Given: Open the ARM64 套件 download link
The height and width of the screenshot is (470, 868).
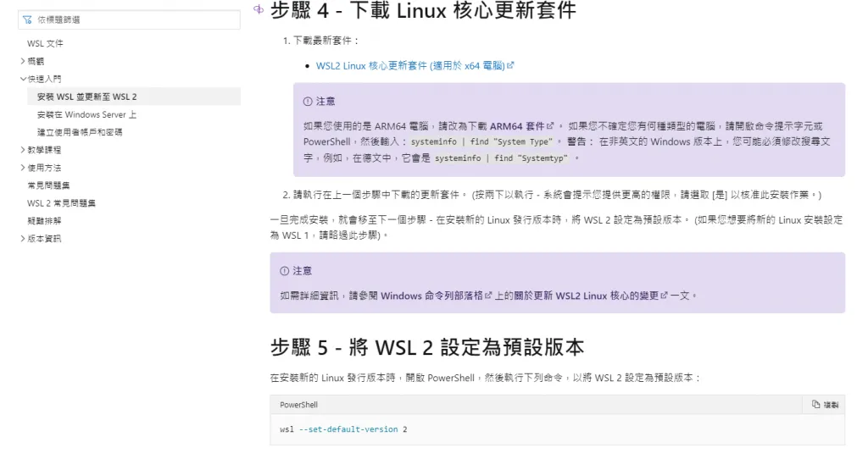Looking at the screenshot, I should click(x=520, y=125).
